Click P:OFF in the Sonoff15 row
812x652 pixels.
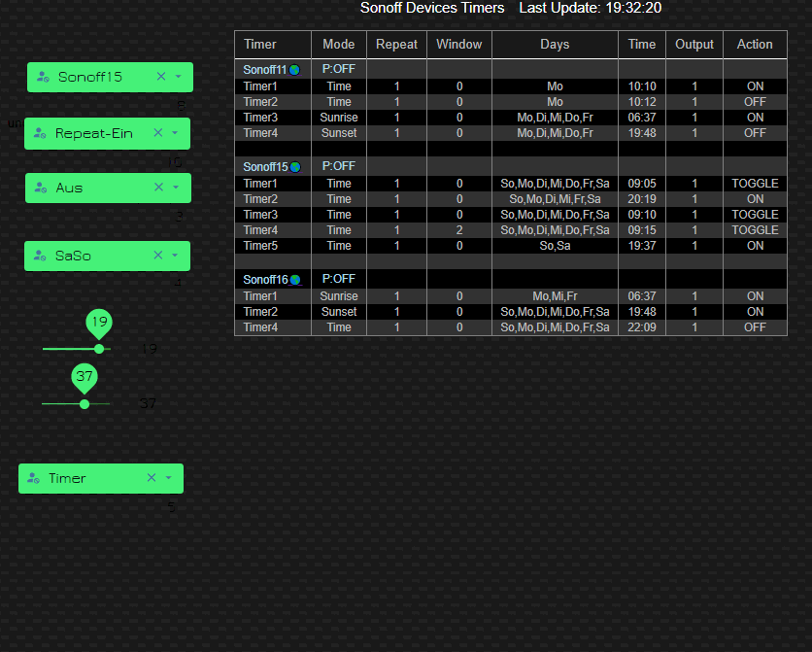pos(339,166)
